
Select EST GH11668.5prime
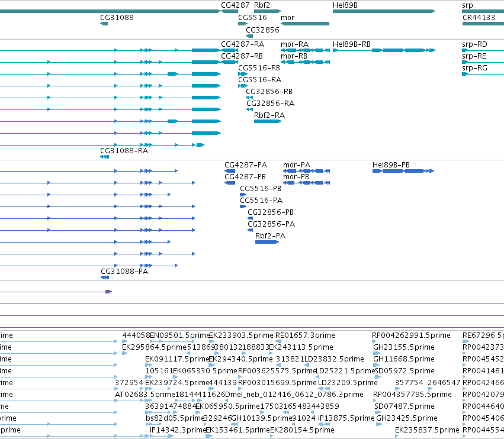[x=404, y=359]
